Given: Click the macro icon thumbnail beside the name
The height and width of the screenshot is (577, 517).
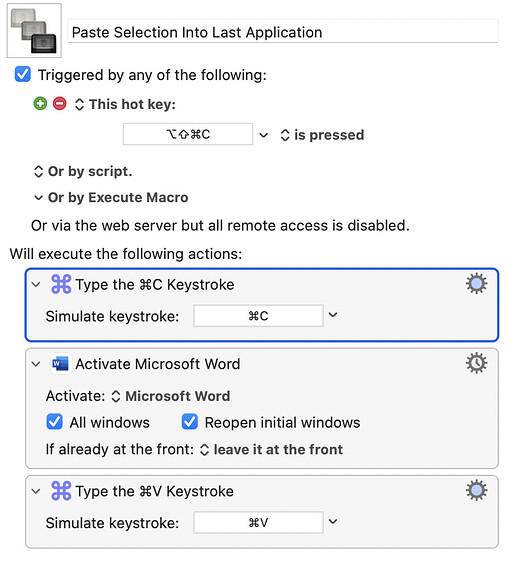Looking at the screenshot, I should tap(34, 31).
